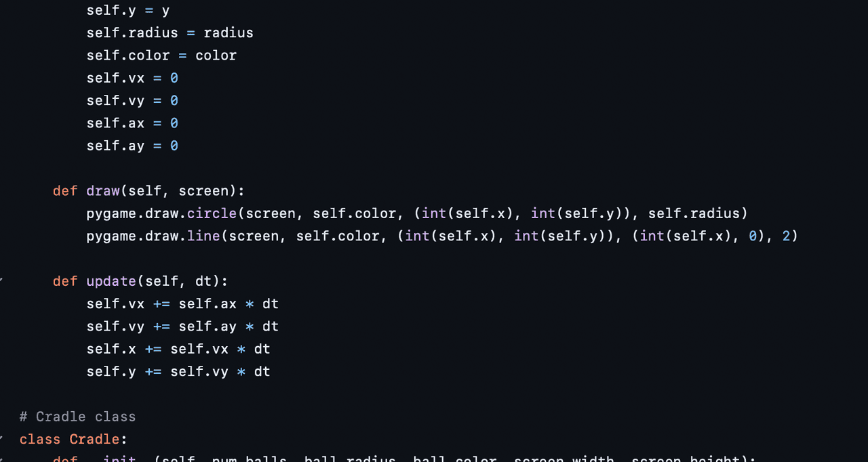This screenshot has width=868, height=462.
Task: Click 'self.ax' in the vx update line
Action: [x=208, y=303]
